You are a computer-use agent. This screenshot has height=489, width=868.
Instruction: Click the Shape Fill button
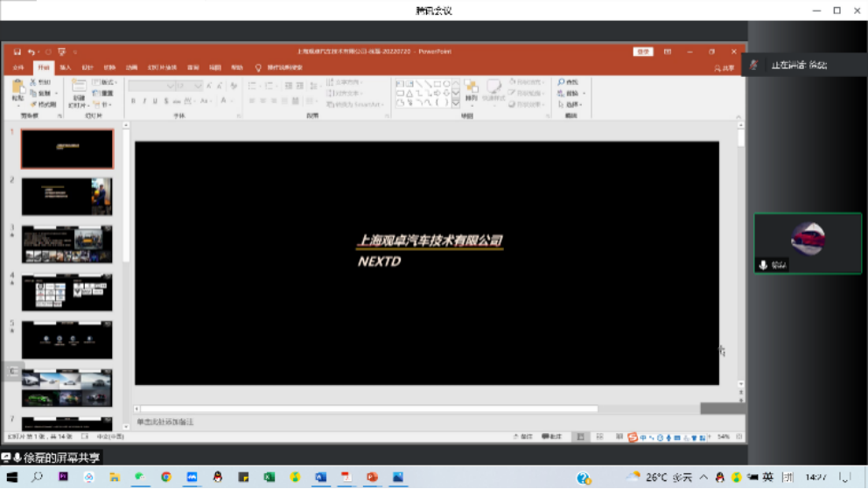(x=527, y=82)
